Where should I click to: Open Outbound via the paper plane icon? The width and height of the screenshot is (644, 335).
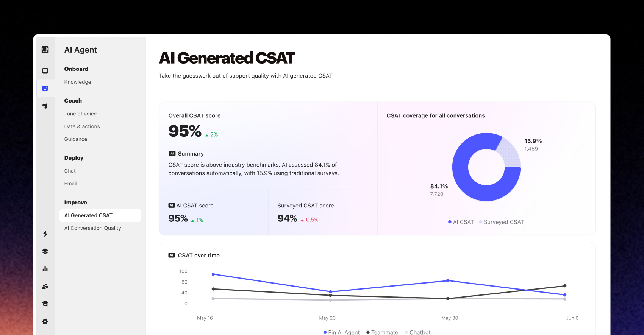(x=45, y=106)
